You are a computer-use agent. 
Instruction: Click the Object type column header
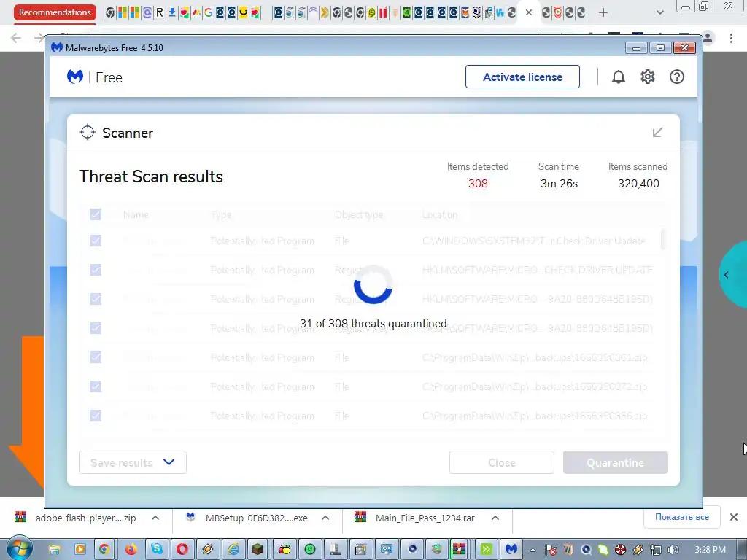[359, 215]
